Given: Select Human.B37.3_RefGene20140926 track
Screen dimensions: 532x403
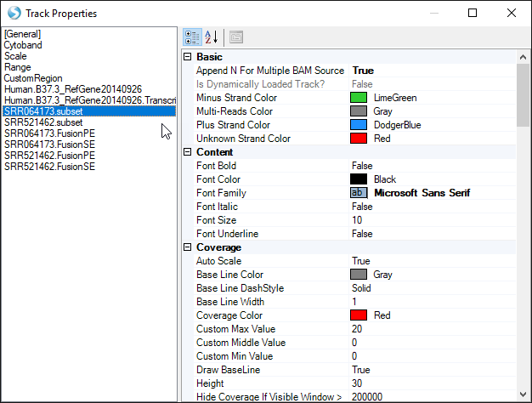Looking at the screenshot, I should [x=89, y=89].
